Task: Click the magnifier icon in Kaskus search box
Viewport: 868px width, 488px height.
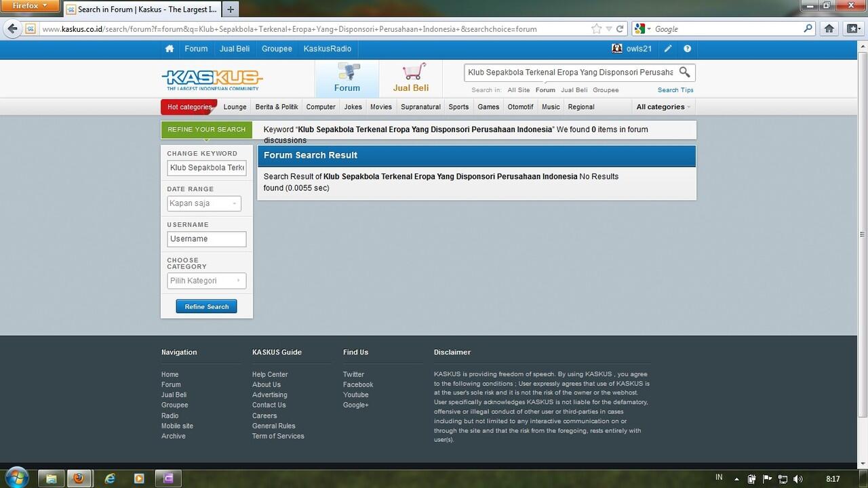Action: click(x=685, y=72)
